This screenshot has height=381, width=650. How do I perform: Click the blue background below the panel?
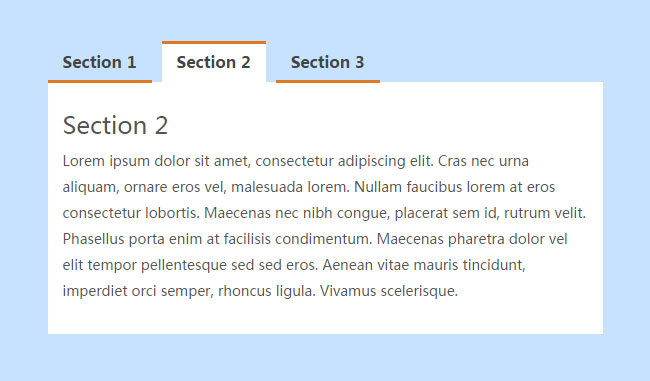[x=325, y=357]
